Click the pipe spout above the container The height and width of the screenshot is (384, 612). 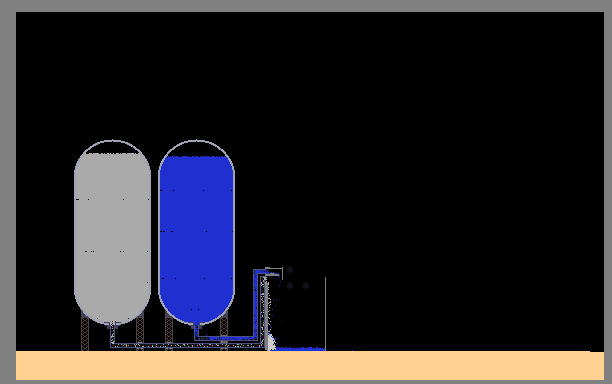[x=273, y=272]
